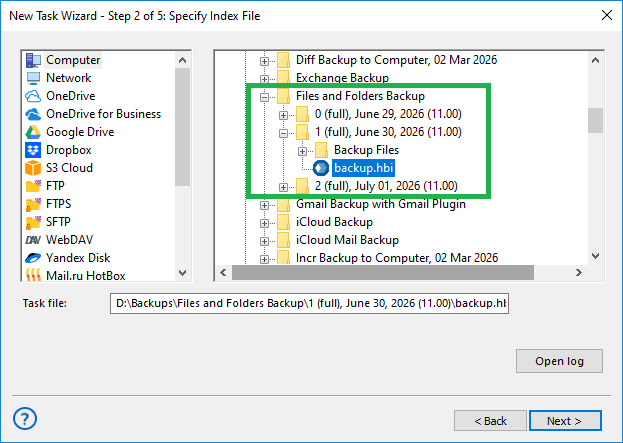
Task: Go back with the Back button
Action: click(x=490, y=420)
